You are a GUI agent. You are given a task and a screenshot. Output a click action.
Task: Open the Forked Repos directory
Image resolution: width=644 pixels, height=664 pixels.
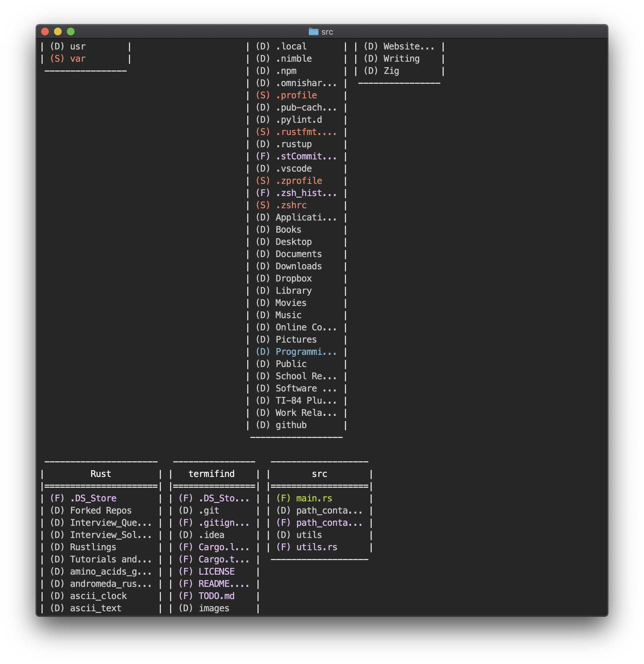(100, 511)
